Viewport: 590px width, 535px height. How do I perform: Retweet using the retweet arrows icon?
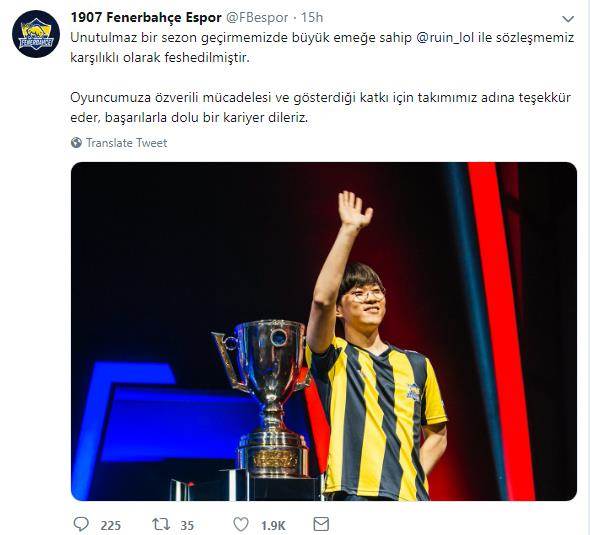click(x=161, y=524)
